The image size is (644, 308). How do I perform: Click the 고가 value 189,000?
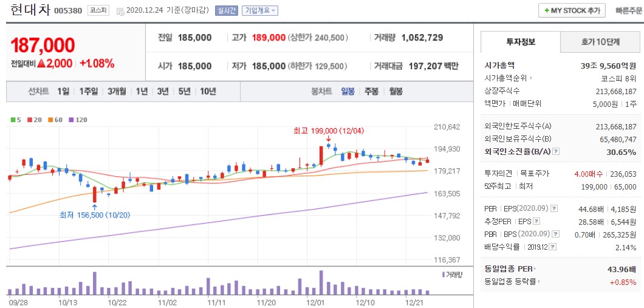269,38
